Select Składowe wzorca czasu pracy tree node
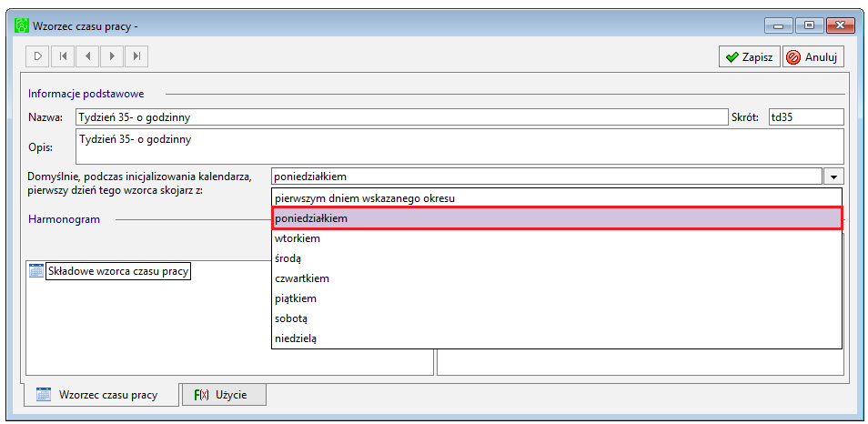 click(x=118, y=271)
